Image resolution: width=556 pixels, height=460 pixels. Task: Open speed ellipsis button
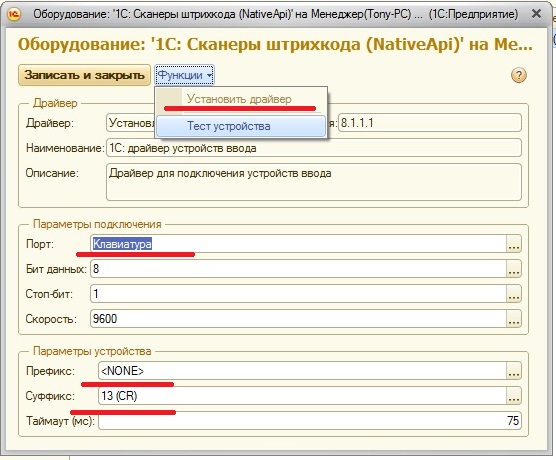(x=514, y=318)
